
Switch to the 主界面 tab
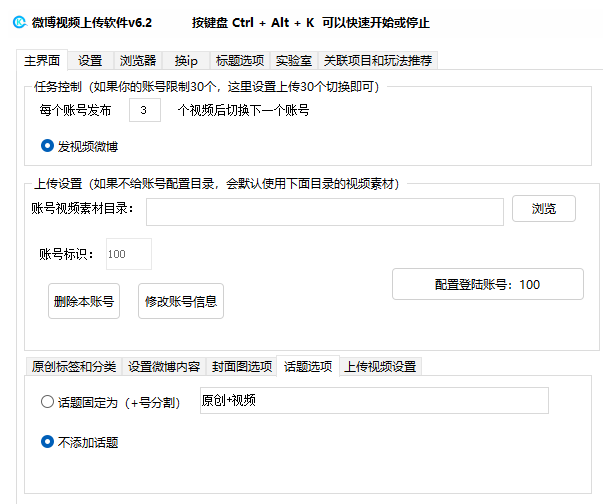click(x=42, y=60)
